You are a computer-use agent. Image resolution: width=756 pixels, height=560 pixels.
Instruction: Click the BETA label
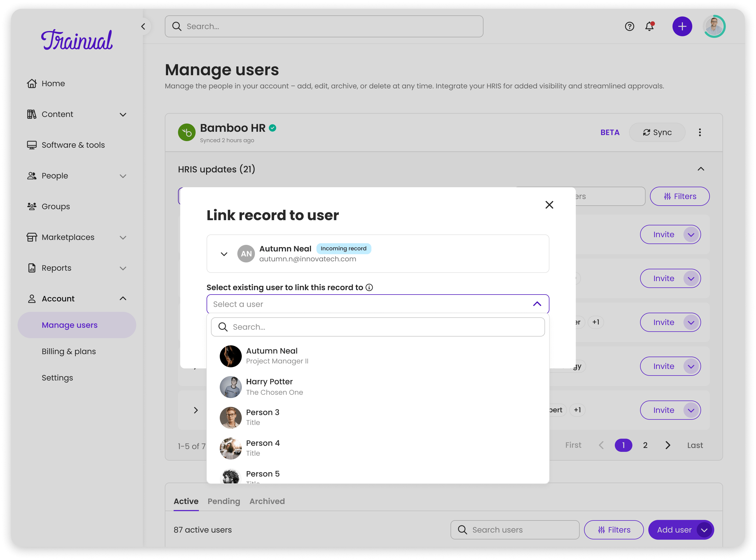[610, 133]
